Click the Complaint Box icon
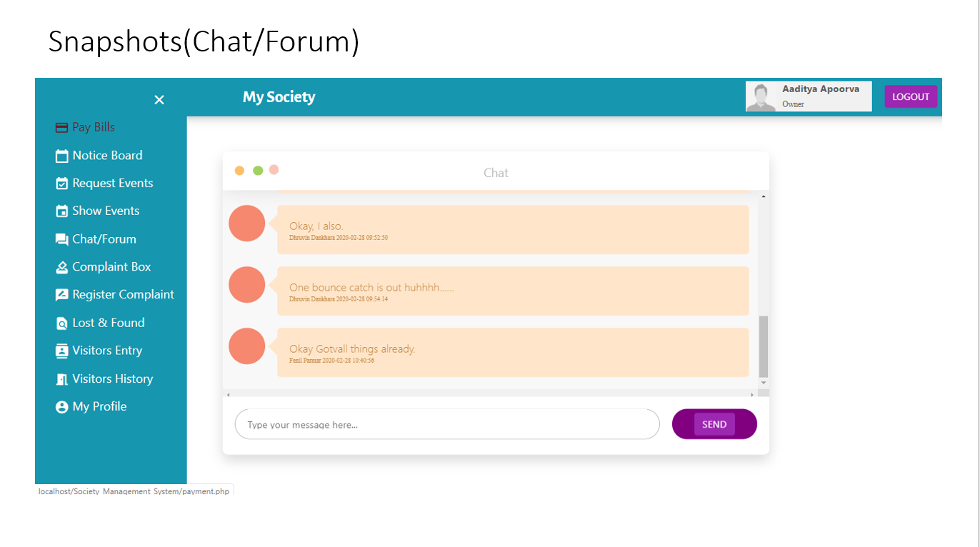 coord(61,267)
